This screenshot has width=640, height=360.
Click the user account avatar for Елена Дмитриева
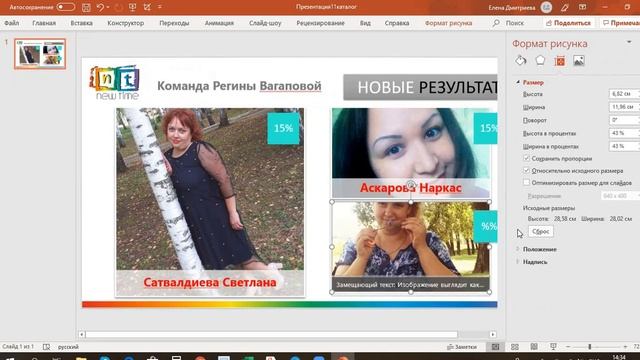tap(546, 7)
